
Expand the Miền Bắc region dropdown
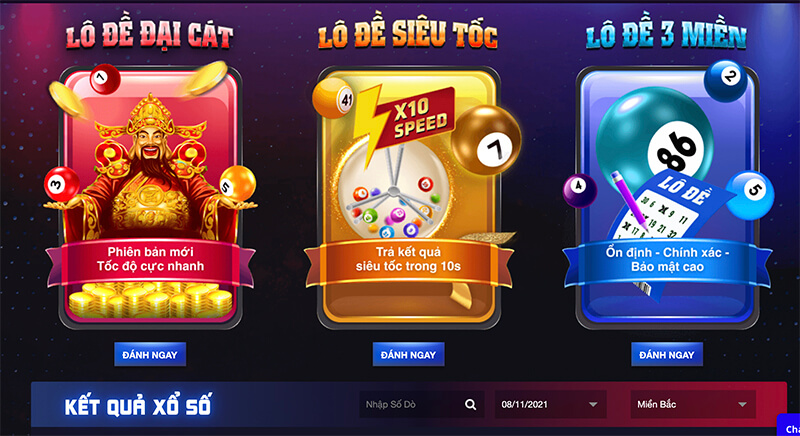tap(693, 404)
